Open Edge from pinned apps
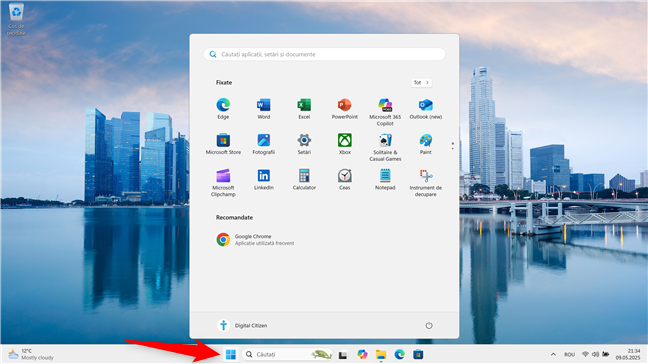648x364 pixels. tap(223, 109)
